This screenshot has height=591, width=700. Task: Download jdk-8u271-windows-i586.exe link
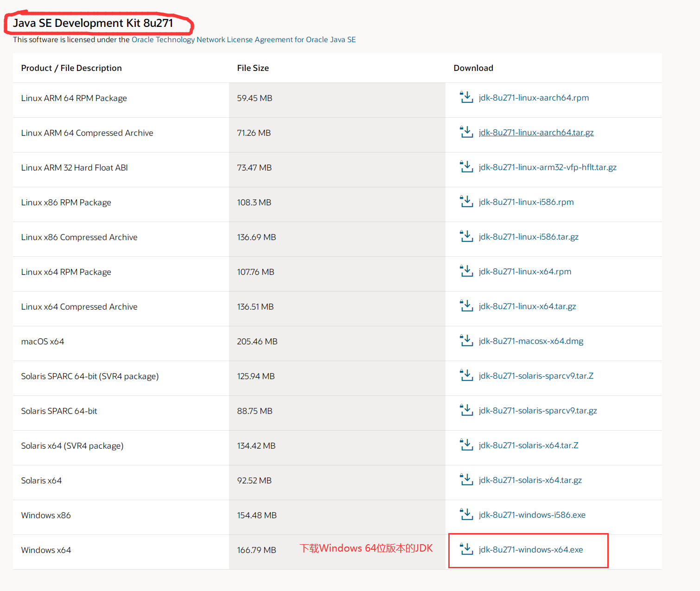pyautogui.click(x=532, y=515)
